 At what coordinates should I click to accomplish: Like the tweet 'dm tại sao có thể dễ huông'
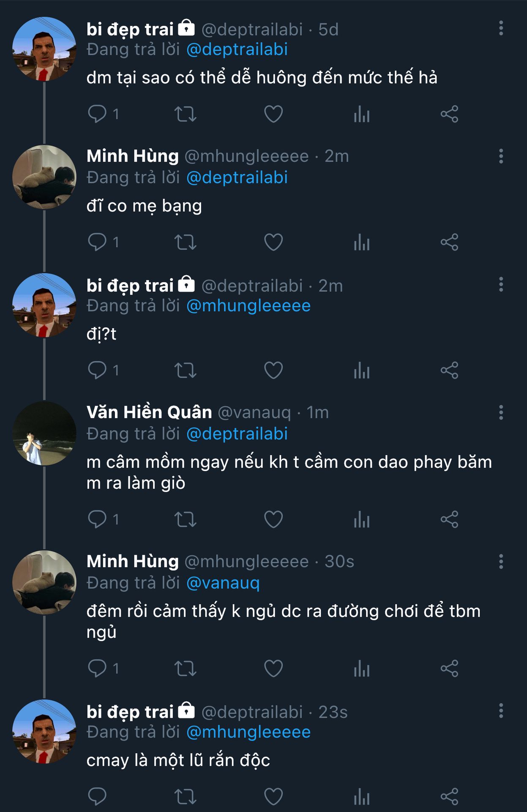tap(273, 114)
